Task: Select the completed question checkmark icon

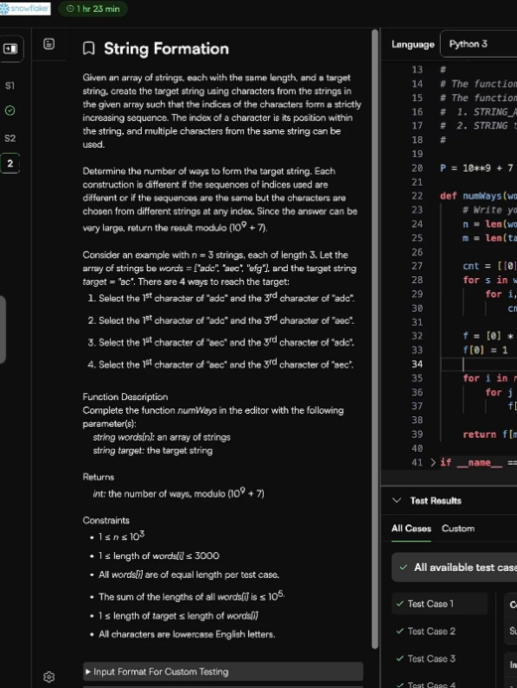Action: click(x=10, y=111)
